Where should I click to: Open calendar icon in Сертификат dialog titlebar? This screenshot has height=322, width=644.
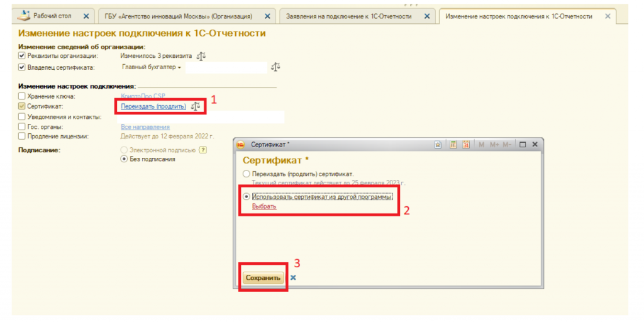point(466,145)
